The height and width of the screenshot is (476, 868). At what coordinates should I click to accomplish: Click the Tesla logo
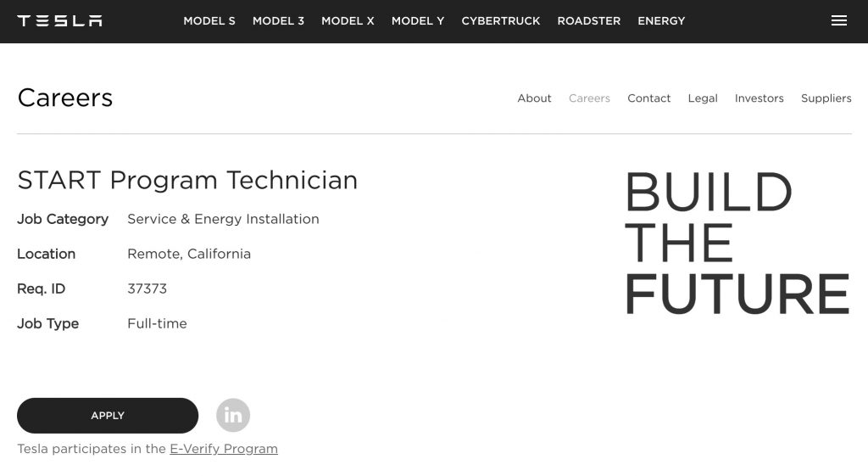click(60, 21)
